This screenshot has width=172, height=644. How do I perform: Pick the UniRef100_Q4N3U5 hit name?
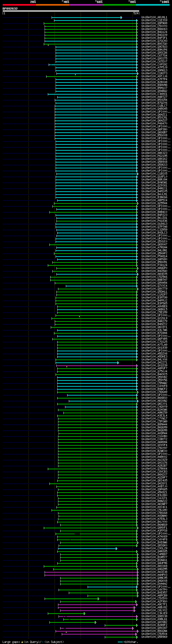154,551
